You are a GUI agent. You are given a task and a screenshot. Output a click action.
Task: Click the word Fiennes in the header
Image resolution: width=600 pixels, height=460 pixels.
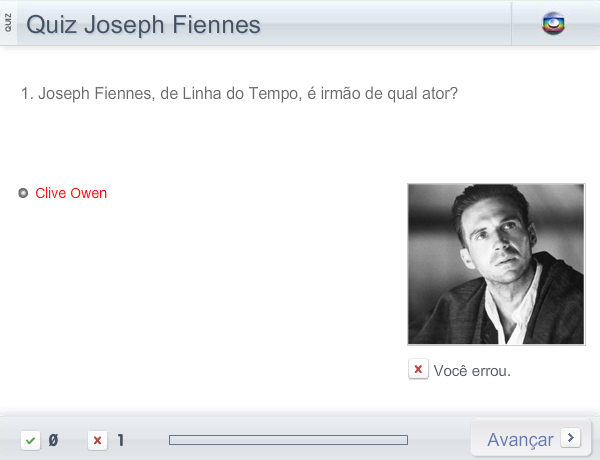point(217,25)
